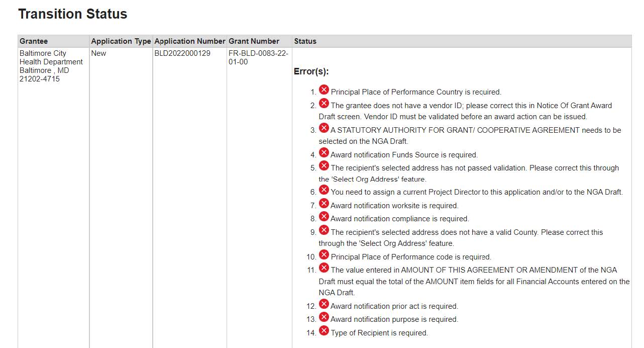This screenshot has height=348, width=644.
Task: Click the error icon for invalid County message
Action: pos(324,230)
